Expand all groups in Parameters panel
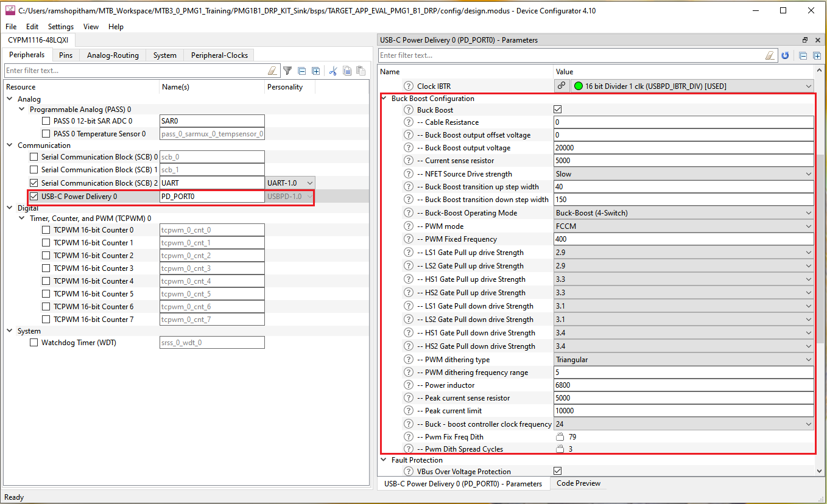The width and height of the screenshot is (827, 504). 817,55
